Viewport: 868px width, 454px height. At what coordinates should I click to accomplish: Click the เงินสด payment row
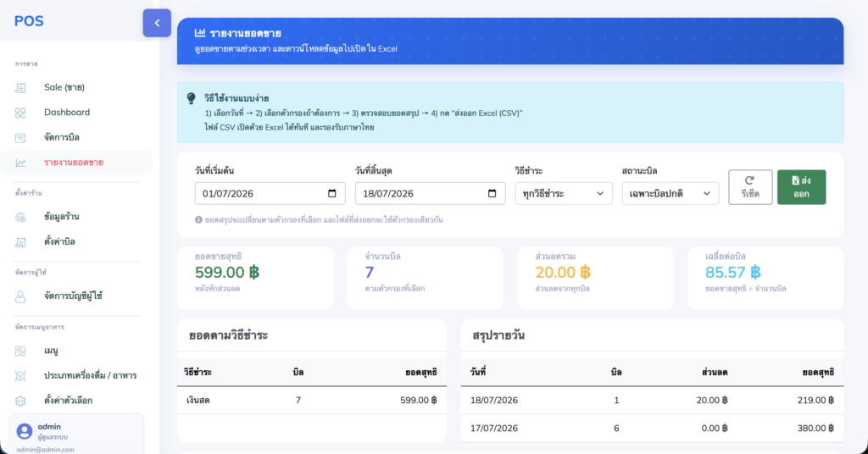[x=312, y=401]
